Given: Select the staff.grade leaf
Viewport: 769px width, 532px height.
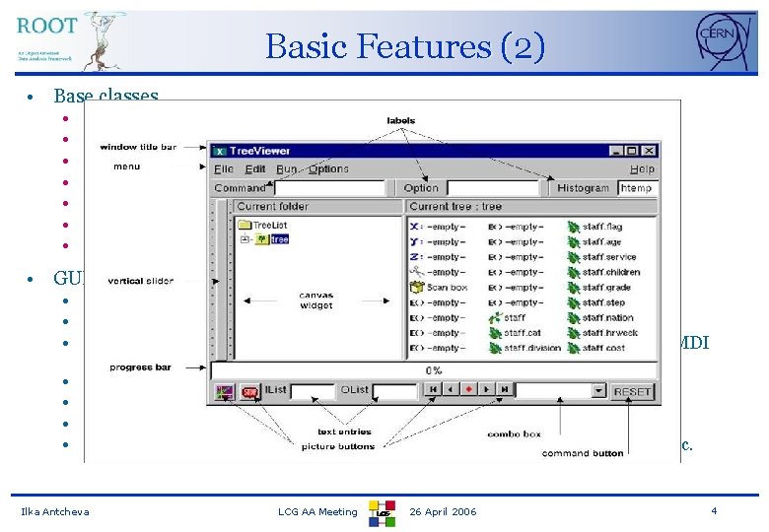Looking at the screenshot, I should pos(599,288).
